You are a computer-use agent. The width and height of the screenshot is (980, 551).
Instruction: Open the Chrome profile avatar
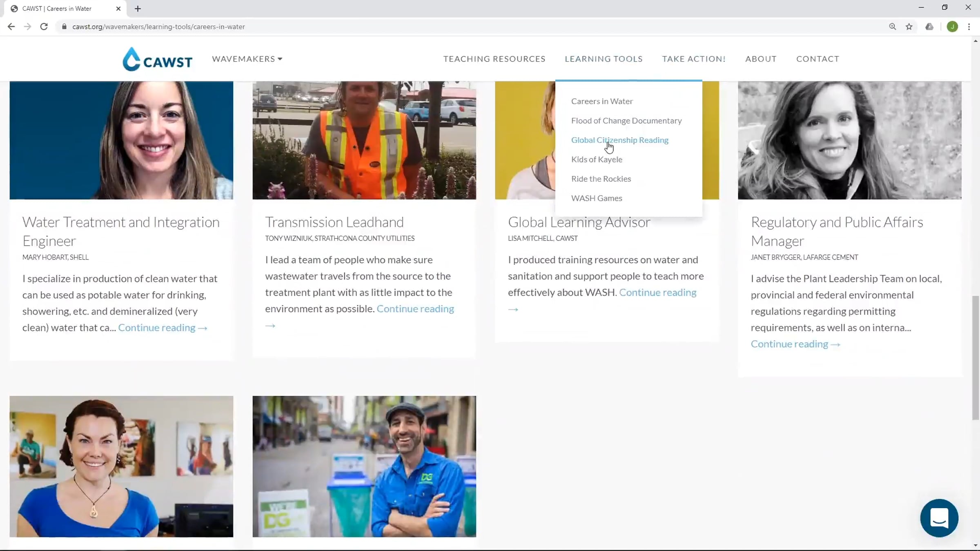click(x=952, y=27)
